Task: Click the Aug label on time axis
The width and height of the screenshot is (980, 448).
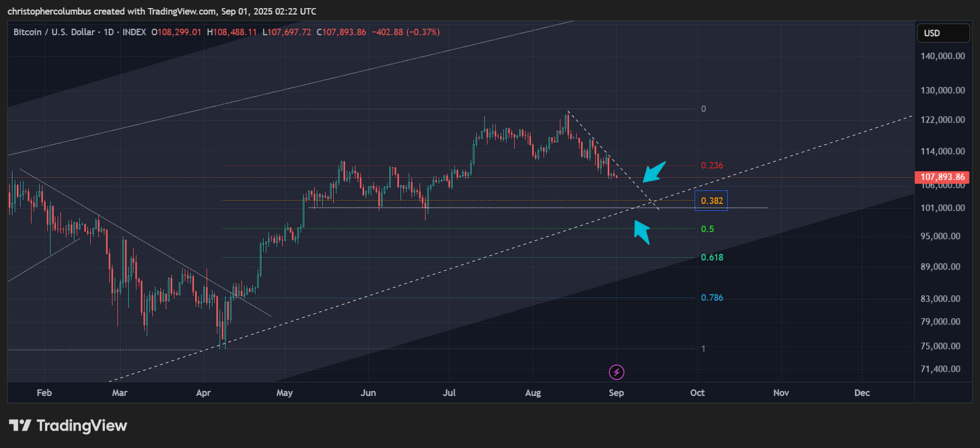Action: (533, 393)
